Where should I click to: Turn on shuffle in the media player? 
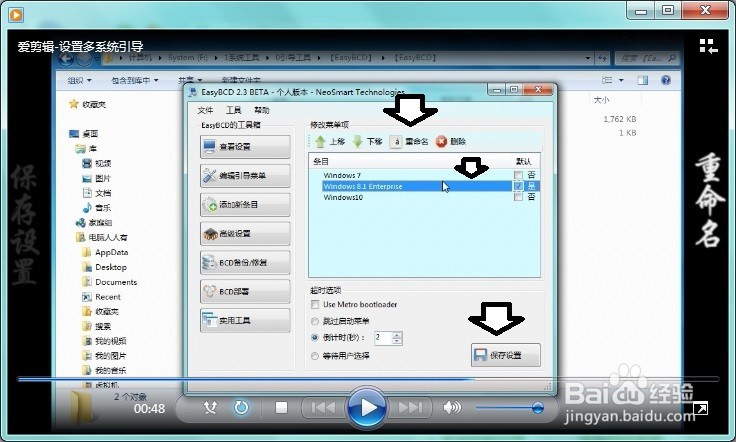coord(210,407)
